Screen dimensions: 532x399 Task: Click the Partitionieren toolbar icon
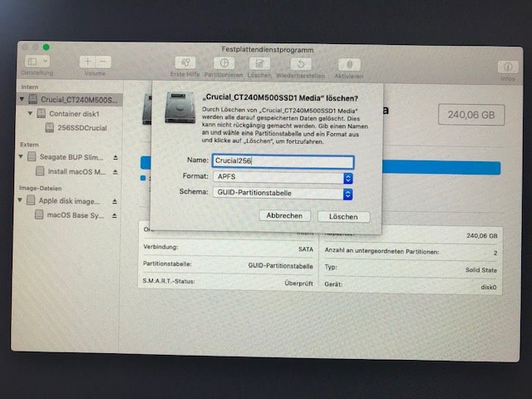224,63
